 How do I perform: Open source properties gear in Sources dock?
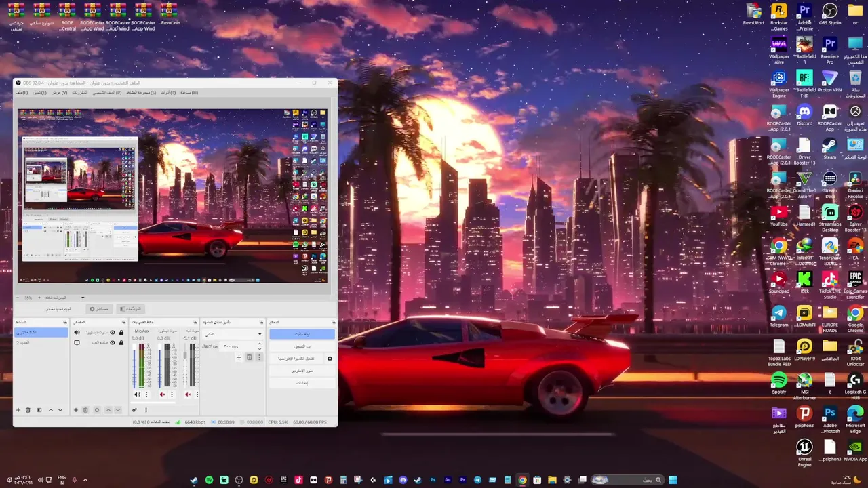pos(97,410)
